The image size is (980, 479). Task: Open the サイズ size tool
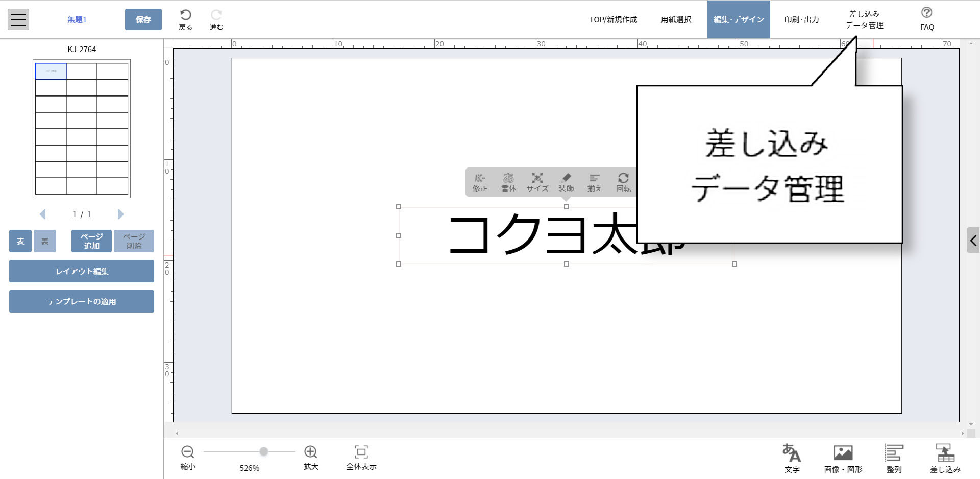pyautogui.click(x=537, y=182)
